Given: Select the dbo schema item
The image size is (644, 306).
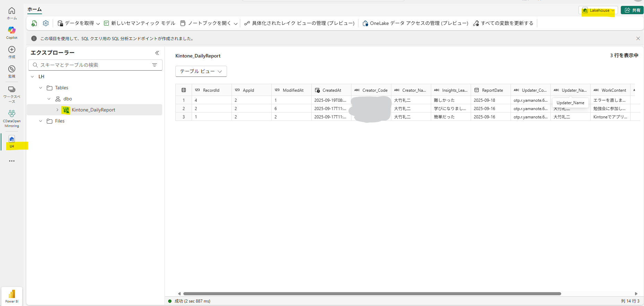Looking at the screenshot, I should click(x=68, y=99).
